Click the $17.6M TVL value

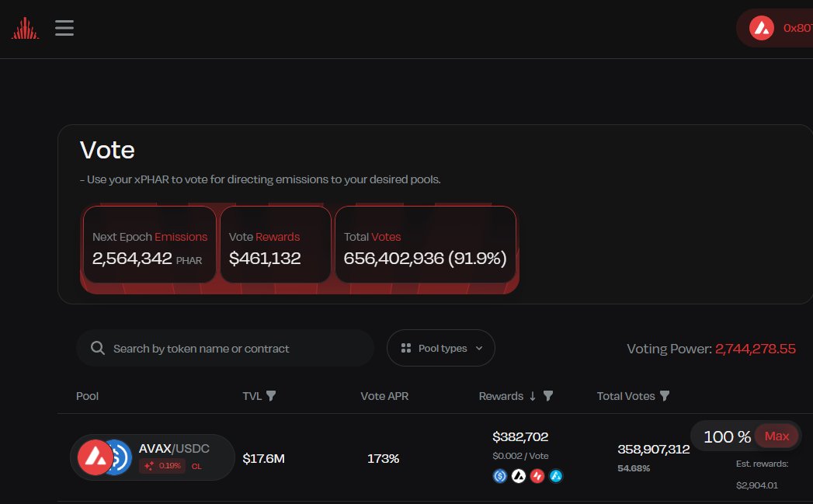coord(263,458)
